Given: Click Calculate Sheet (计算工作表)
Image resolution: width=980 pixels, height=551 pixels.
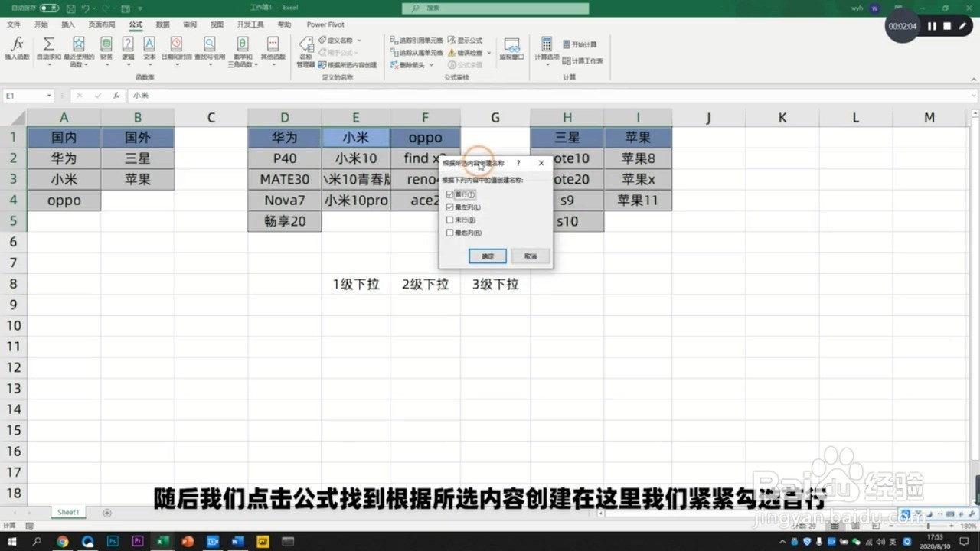Looking at the screenshot, I should [x=583, y=60].
